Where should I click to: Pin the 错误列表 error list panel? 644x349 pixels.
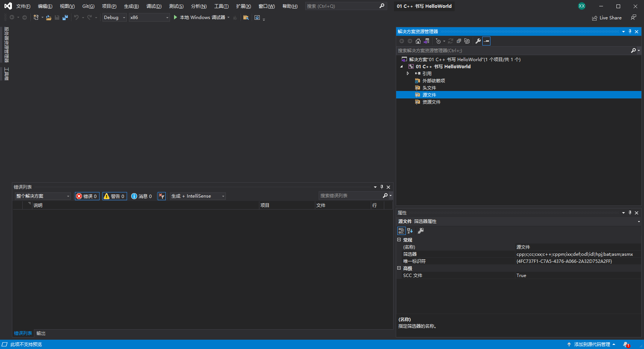pos(382,187)
